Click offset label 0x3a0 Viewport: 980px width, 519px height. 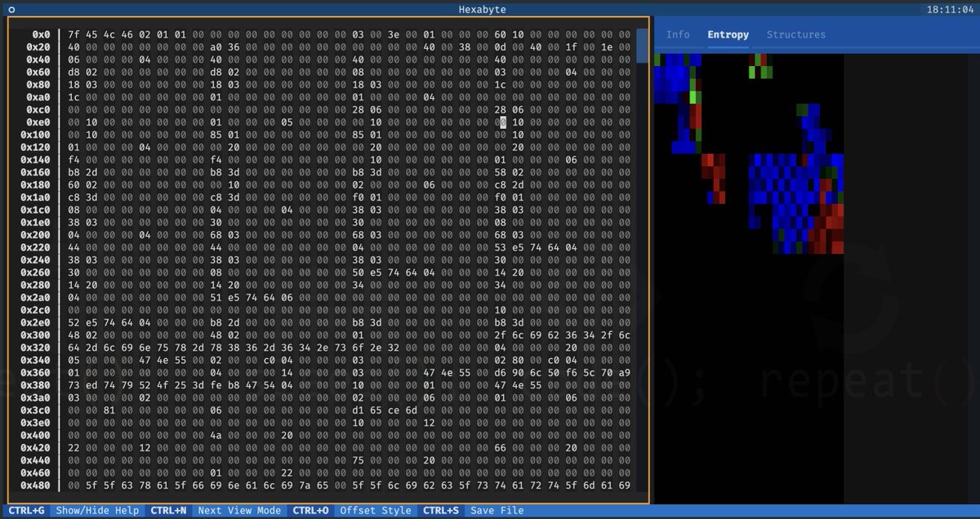35,397
